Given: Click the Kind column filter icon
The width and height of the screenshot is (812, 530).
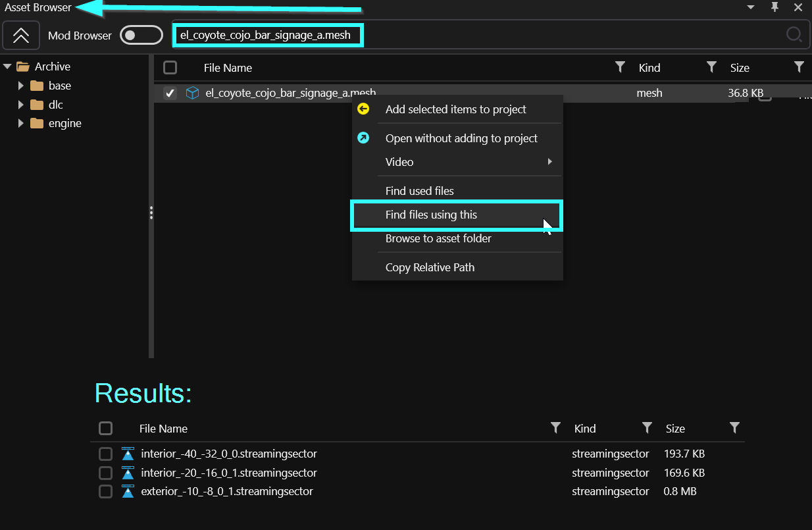Looking at the screenshot, I should (711, 67).
